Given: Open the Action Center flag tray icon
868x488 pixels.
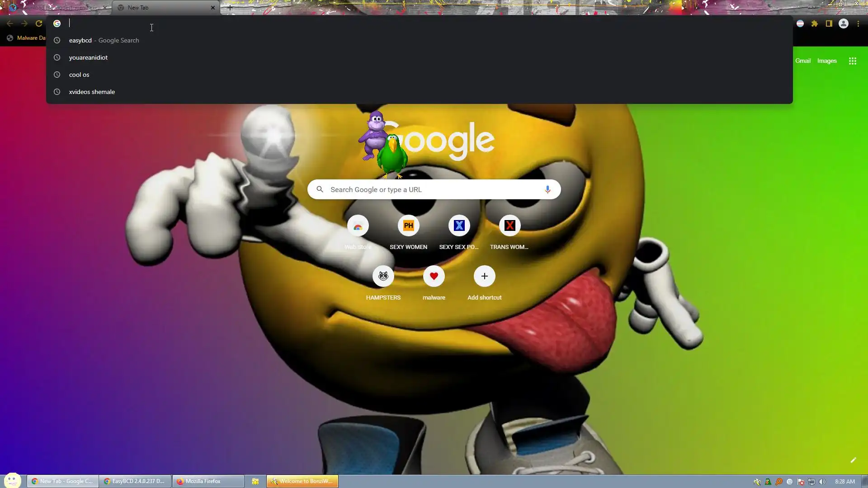Looking at the screenshot, I should coord(801,482).
